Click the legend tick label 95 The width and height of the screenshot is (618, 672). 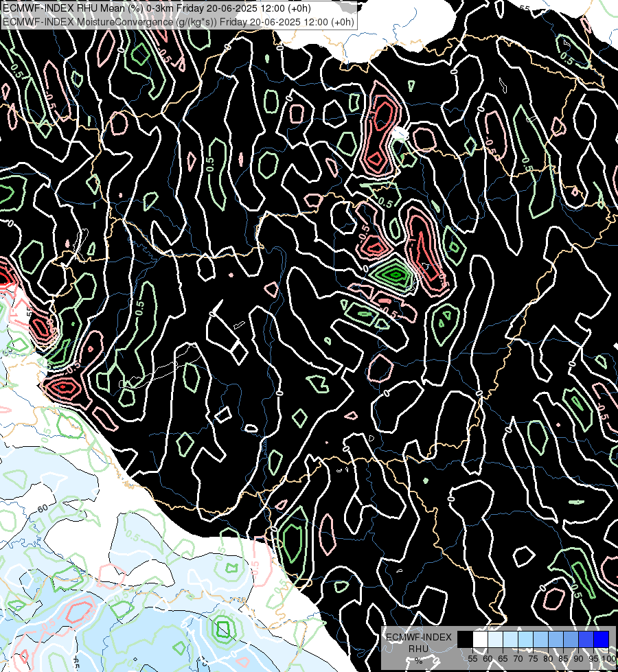coord(593,659)
